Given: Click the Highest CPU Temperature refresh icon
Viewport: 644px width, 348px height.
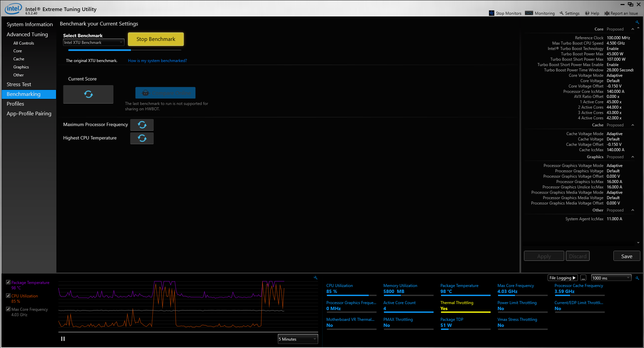Looking at the screenshot, I should (142, 138).
